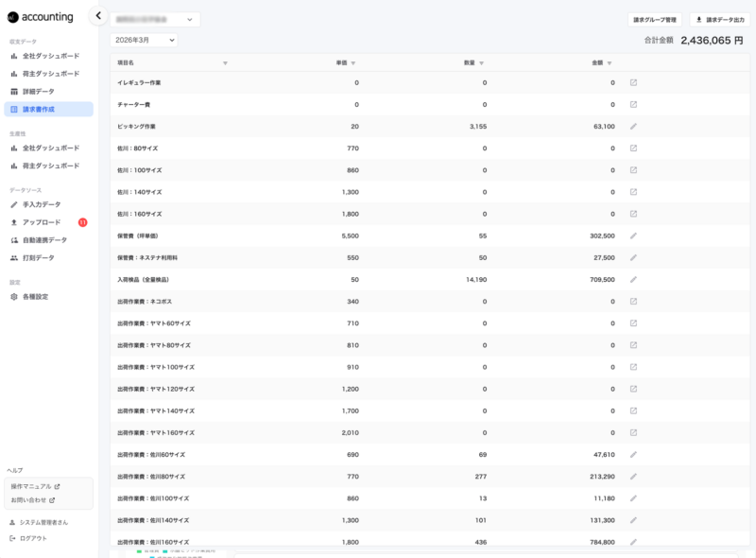Open the link icon for チャーター費 row
Screen dimensions: 756x558
pyautogui.click(x=633, y=104)
